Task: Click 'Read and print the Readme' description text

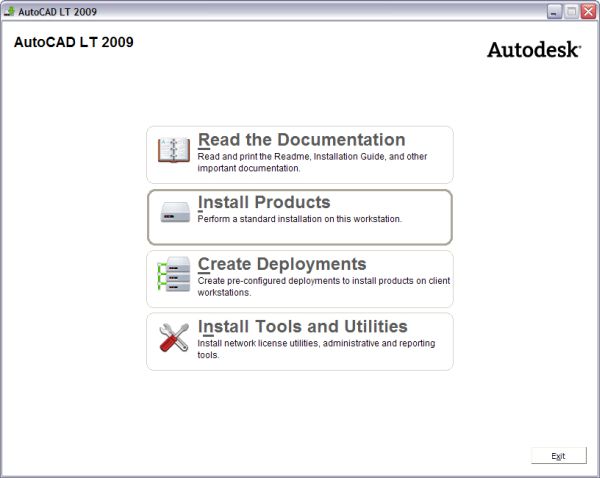Action: [312, 162]
